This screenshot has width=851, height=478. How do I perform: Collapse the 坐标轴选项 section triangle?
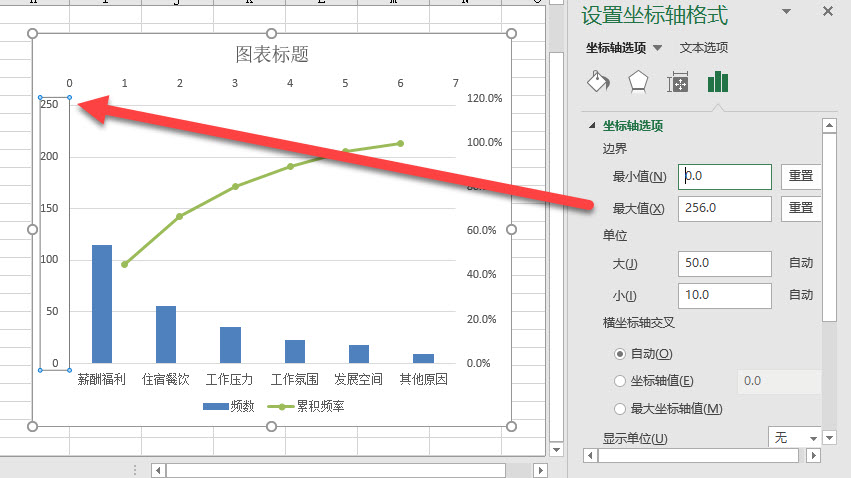(592, 125)
